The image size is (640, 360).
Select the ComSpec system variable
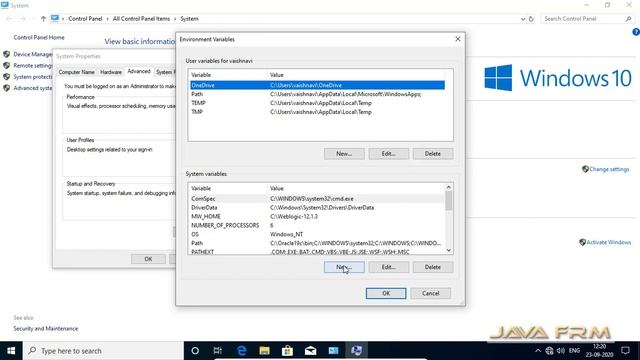tap(317, 199)
